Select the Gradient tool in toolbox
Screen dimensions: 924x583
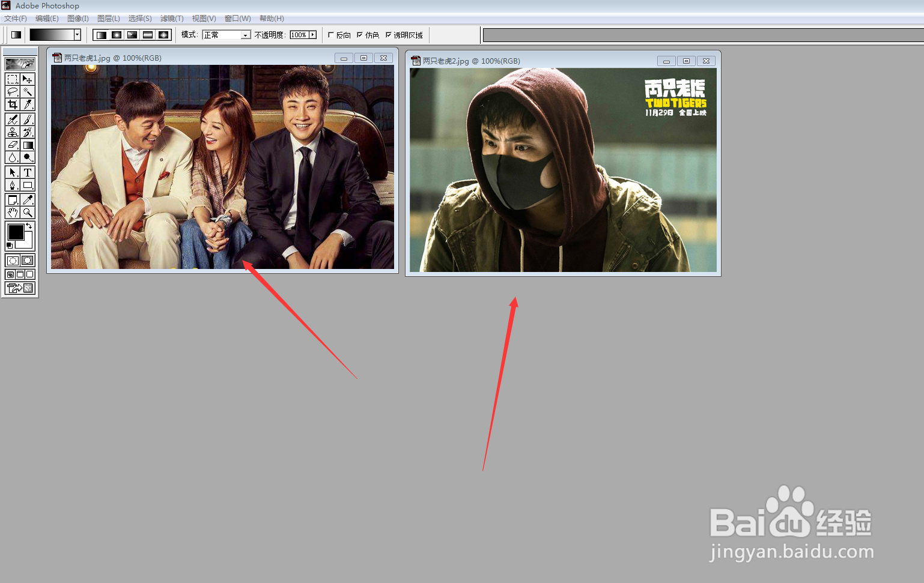pos(28,145)
